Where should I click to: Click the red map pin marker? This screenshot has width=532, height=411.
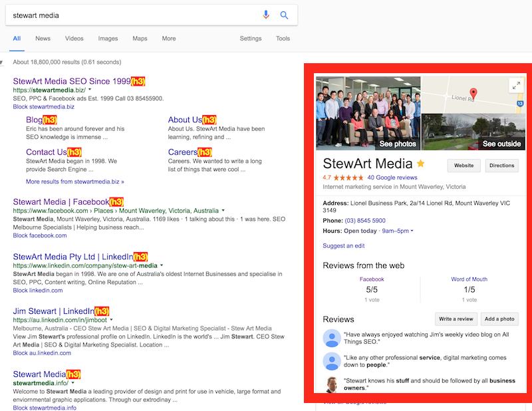(x=473, y=93)
